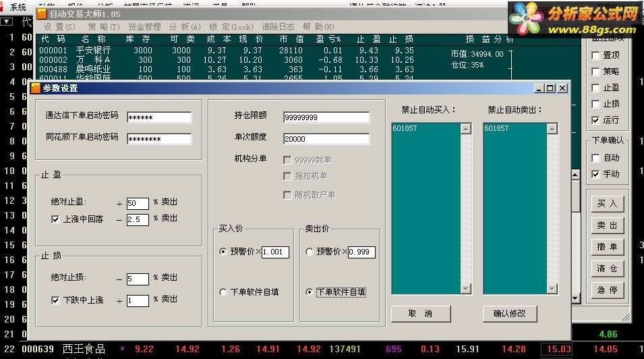Enable the 置顶 checkbox
644x359 pixels.
coord(595,55)
